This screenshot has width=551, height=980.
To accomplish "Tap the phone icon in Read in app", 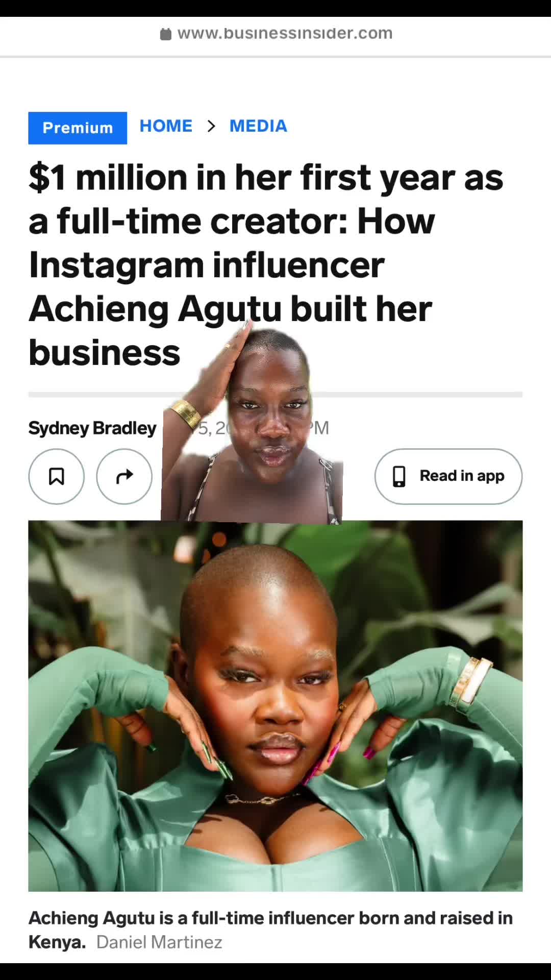I will [x=399, y=476].
